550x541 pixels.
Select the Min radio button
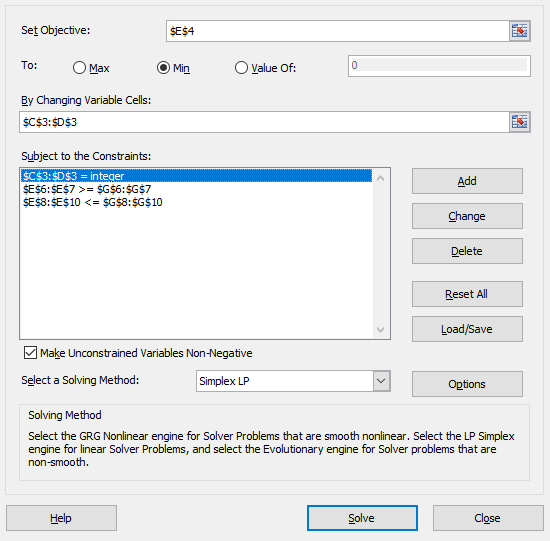click(163, 67)
